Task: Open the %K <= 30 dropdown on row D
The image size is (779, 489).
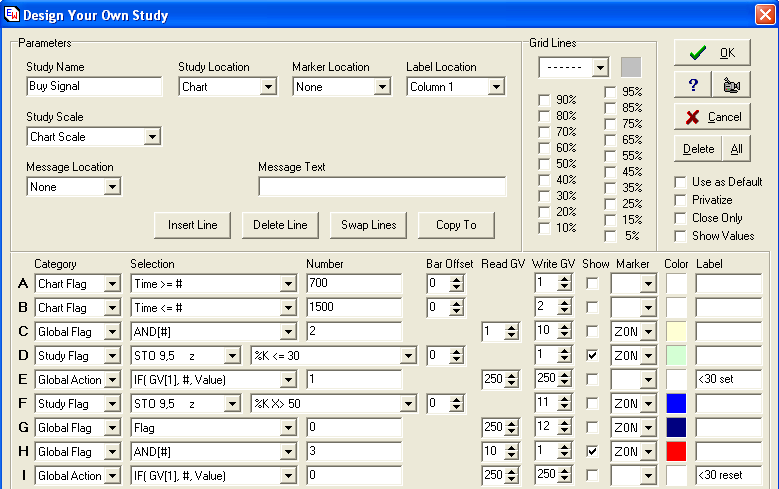Action: 407,355
